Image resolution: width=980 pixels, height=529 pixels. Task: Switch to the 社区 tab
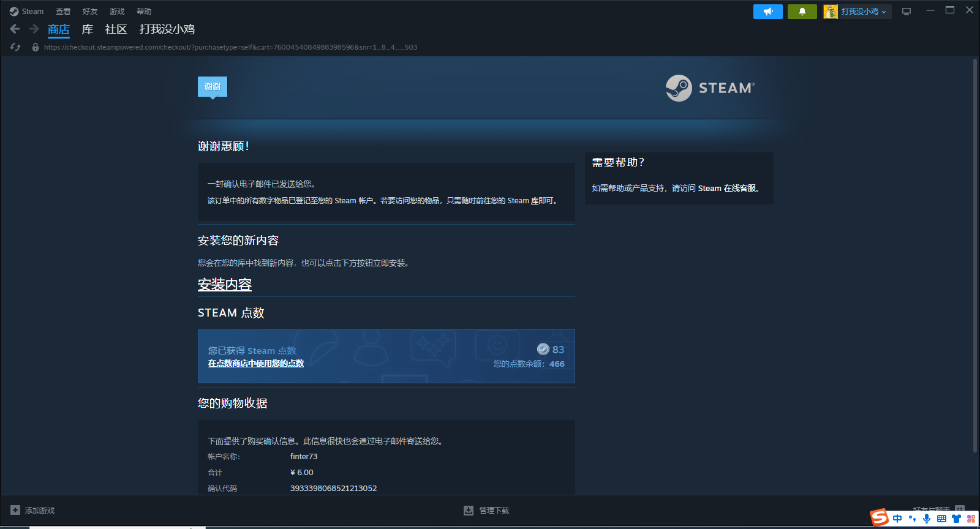pyautogui.click(x=116, y=29)
